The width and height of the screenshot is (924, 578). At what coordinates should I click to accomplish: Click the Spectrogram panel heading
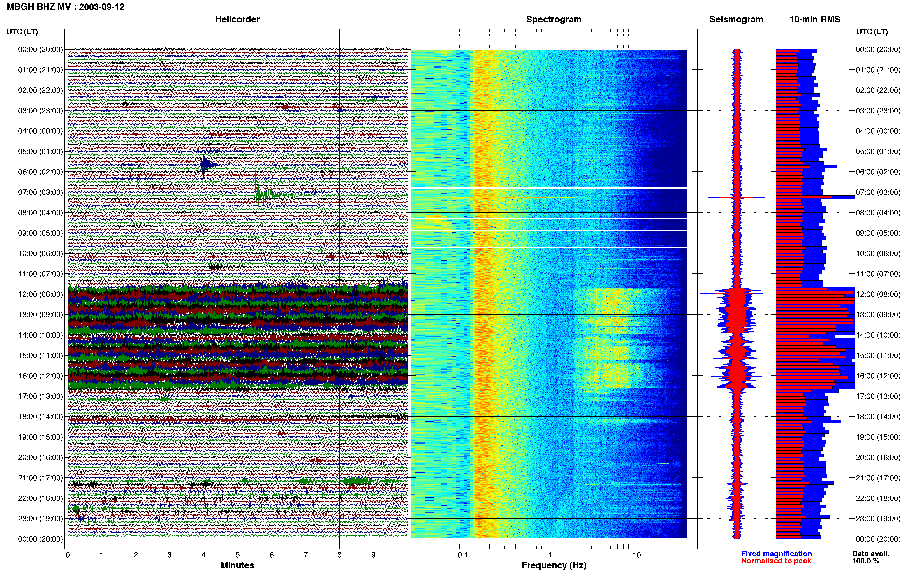554,19
